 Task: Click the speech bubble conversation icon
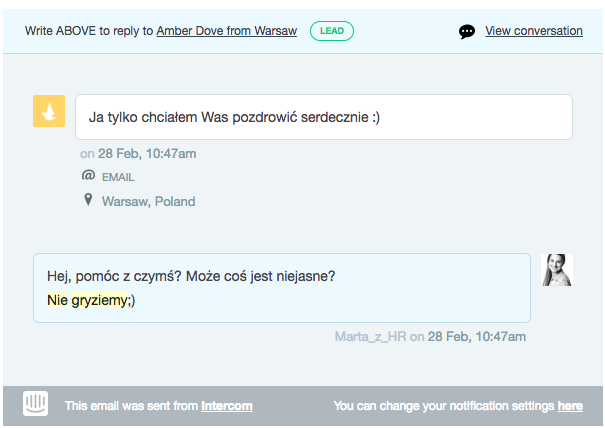467,31
